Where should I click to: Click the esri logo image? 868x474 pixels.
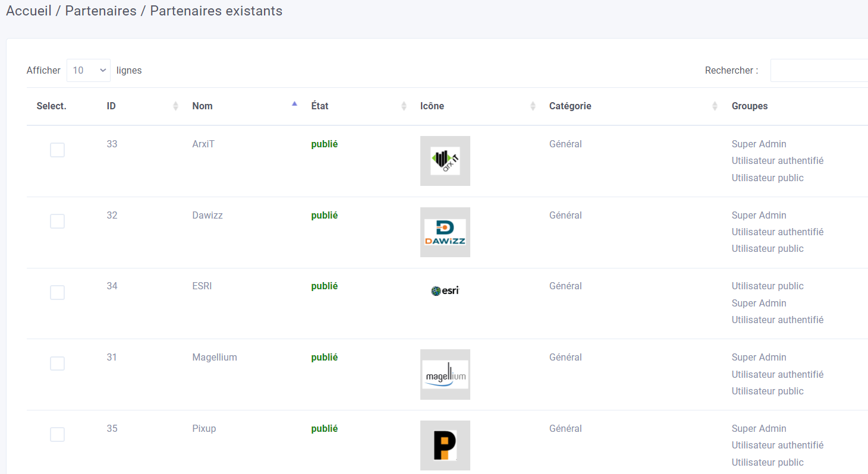(x=445, y=290)
